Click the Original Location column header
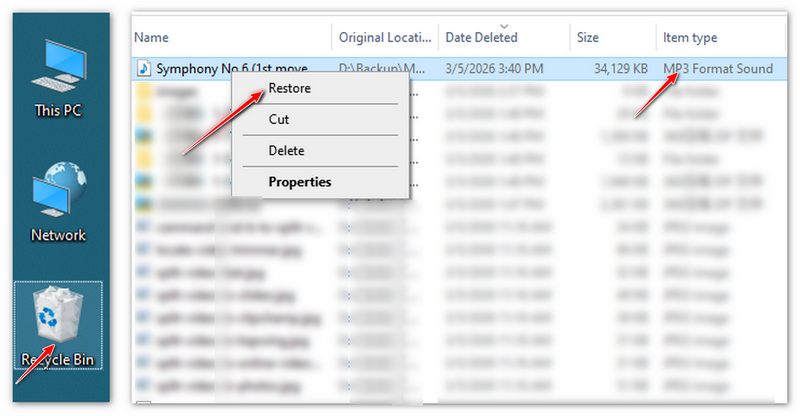The image size is (800, 416). pyautogui.click(x=383, y=37)
